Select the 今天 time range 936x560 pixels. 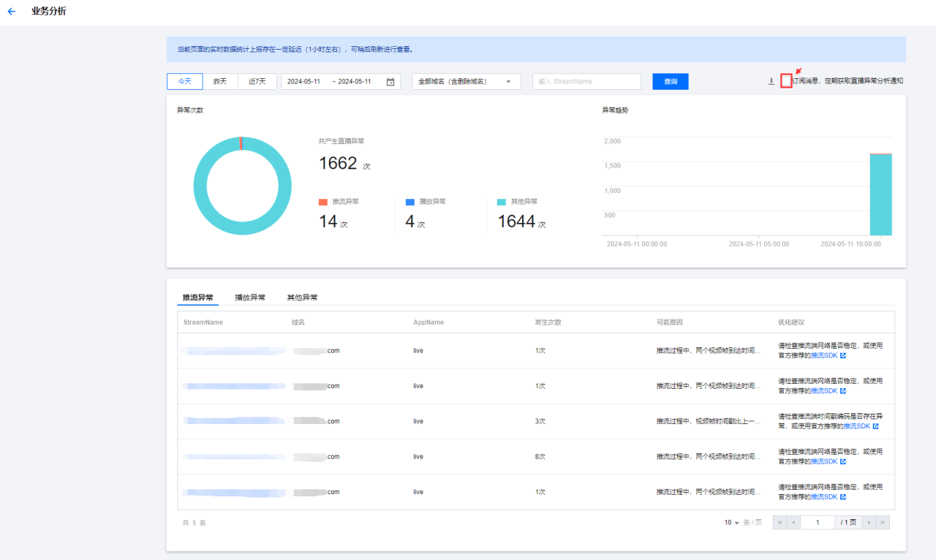[x=184, y=82]
